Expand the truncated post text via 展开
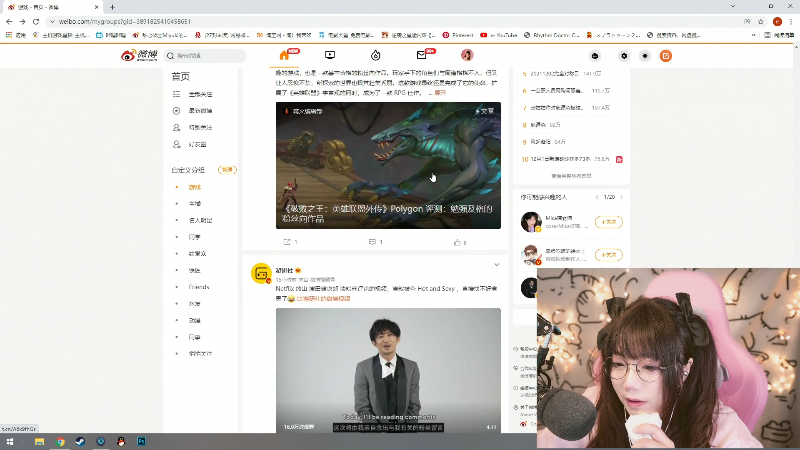 coord(440,93)
